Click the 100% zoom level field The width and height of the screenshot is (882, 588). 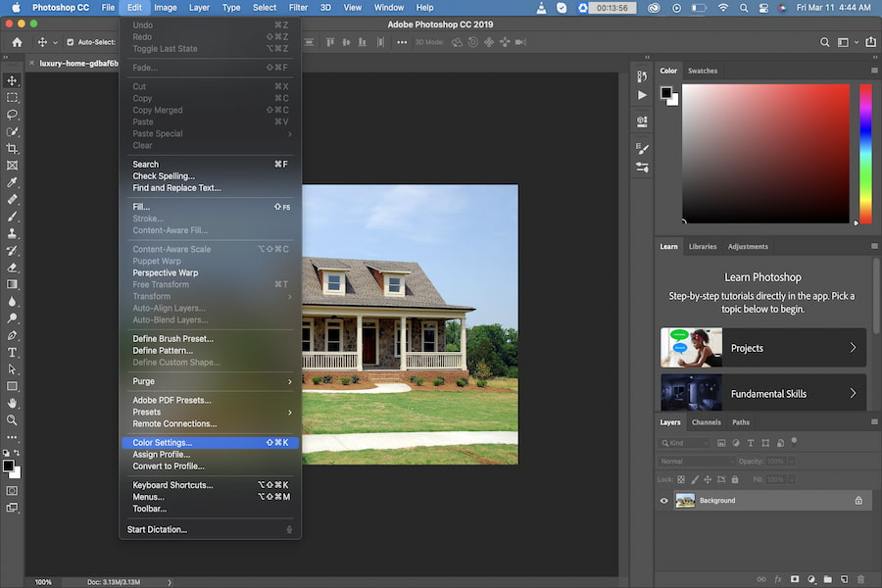tap(43, 582)
